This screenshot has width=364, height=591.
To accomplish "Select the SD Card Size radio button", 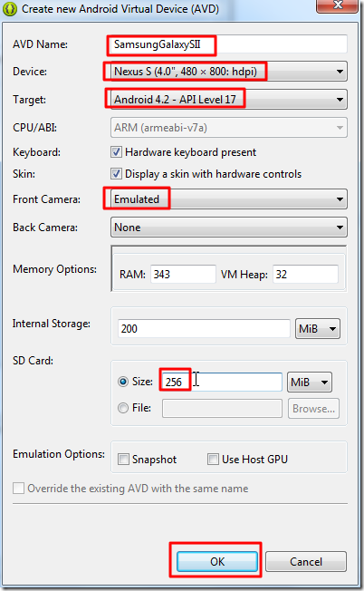I will pos(123,382).
